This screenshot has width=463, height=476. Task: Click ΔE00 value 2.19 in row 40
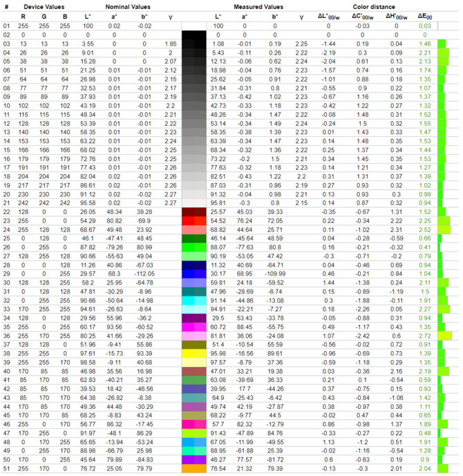425,371
